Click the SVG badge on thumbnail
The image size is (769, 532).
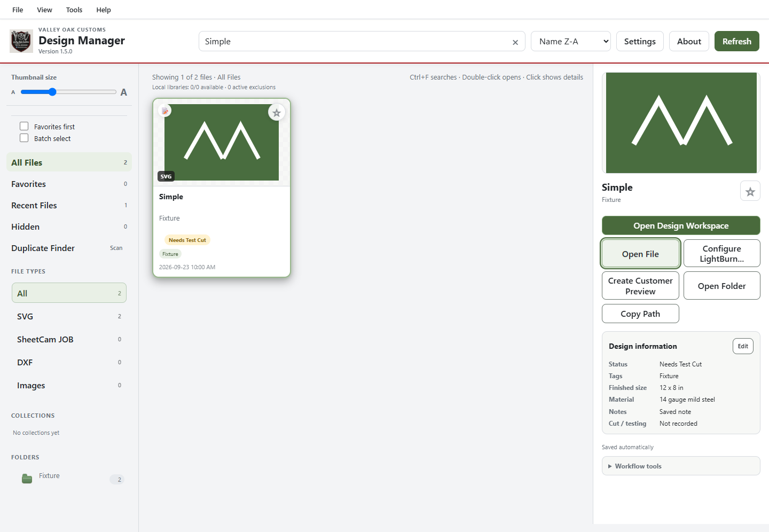(x=166, y=176)
